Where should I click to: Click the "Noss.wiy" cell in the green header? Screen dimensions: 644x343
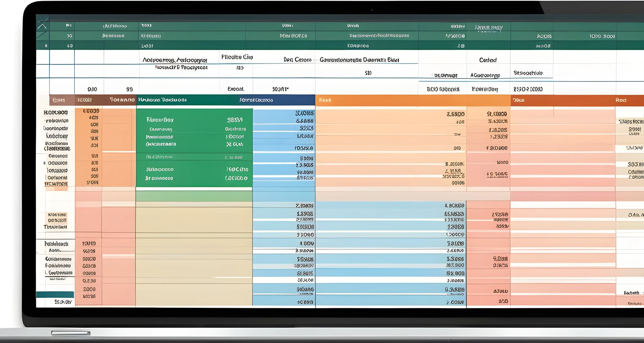pos(488,28)
